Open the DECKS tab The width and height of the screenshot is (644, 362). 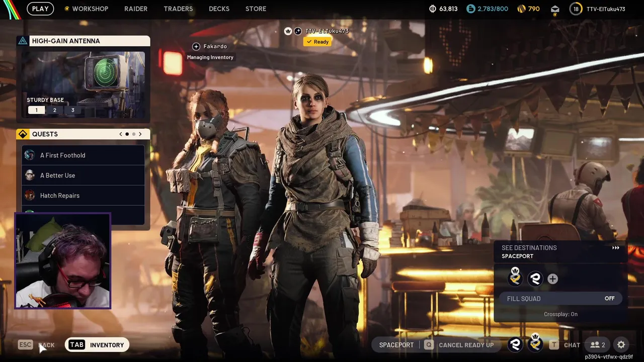pyautogui.click(x=219, y=9)
